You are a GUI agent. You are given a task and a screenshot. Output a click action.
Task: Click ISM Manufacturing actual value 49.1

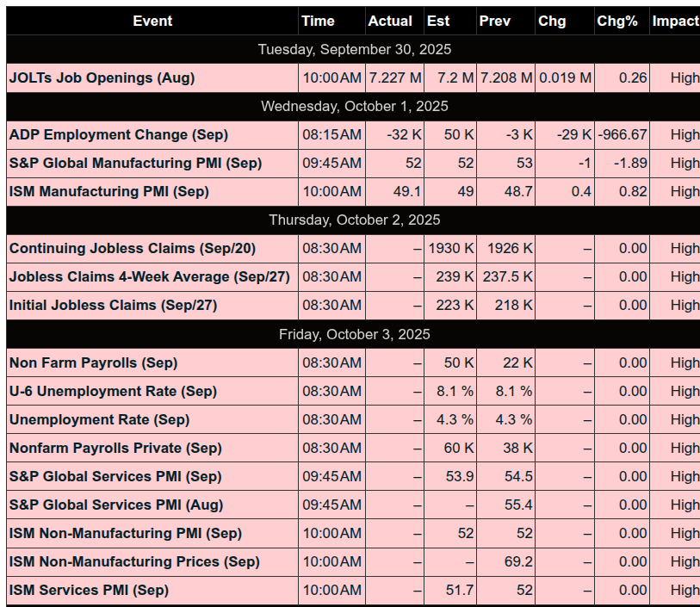(407, 191)
